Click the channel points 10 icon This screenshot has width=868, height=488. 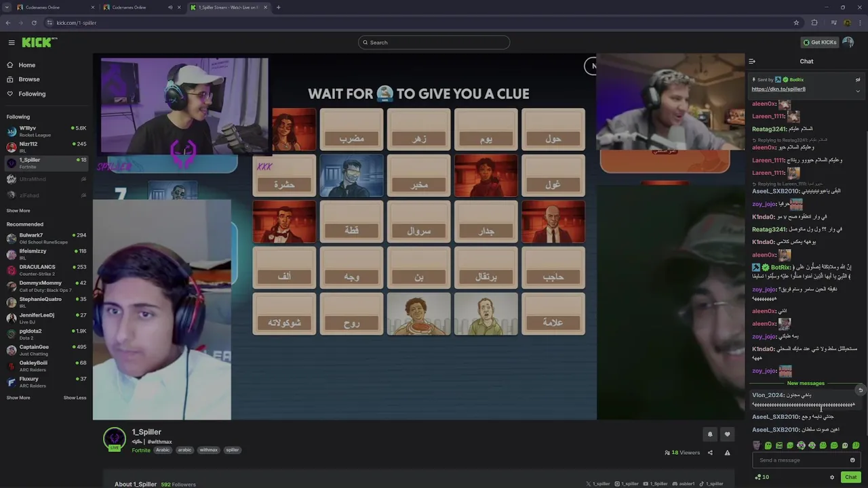click(762, 477)
